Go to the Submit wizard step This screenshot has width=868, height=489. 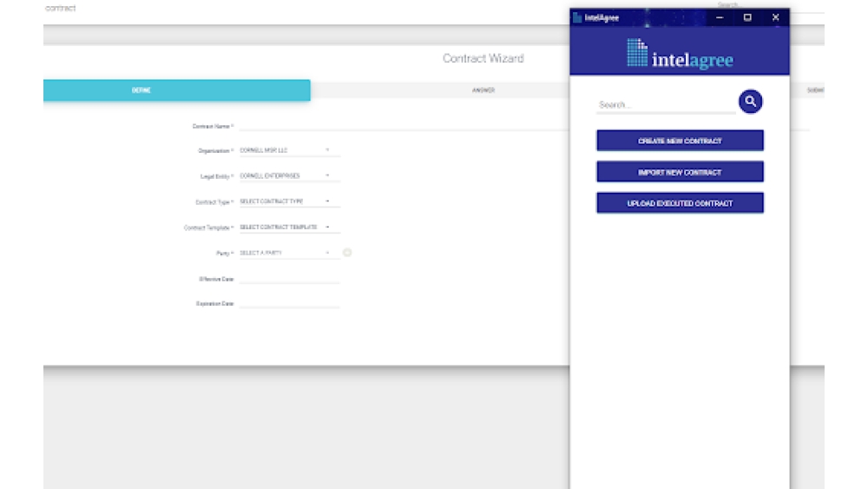pyautogui.click(x=815, y=90)
